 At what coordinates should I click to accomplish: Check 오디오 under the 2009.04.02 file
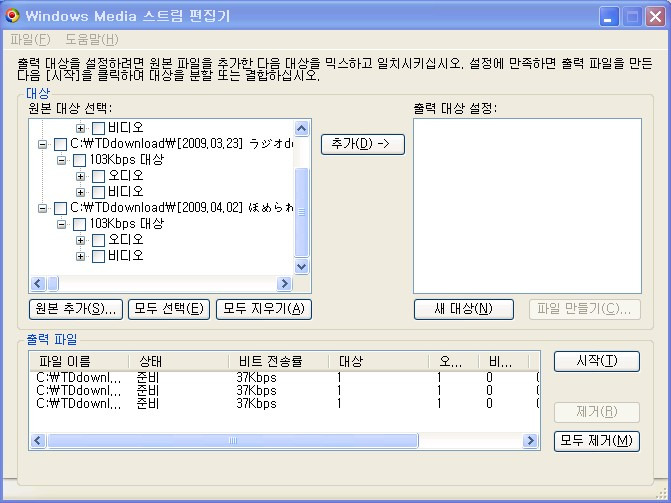[x=98, y=240]
